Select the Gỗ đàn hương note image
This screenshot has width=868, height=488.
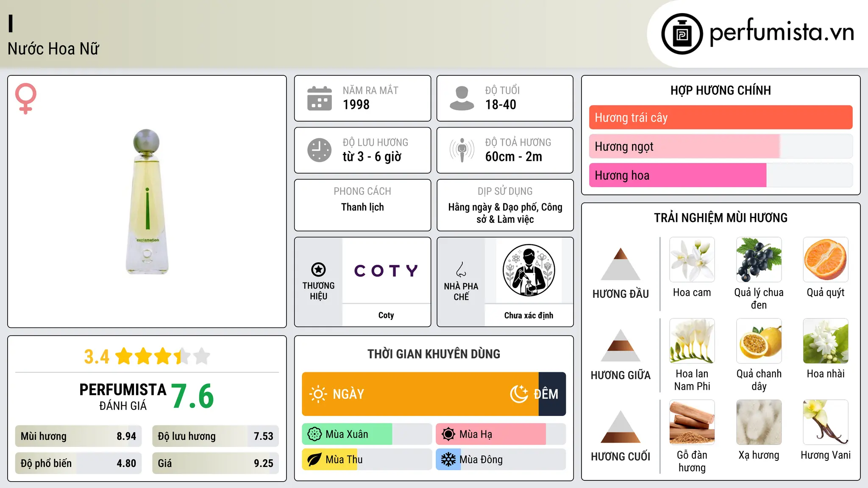[692, 422]
